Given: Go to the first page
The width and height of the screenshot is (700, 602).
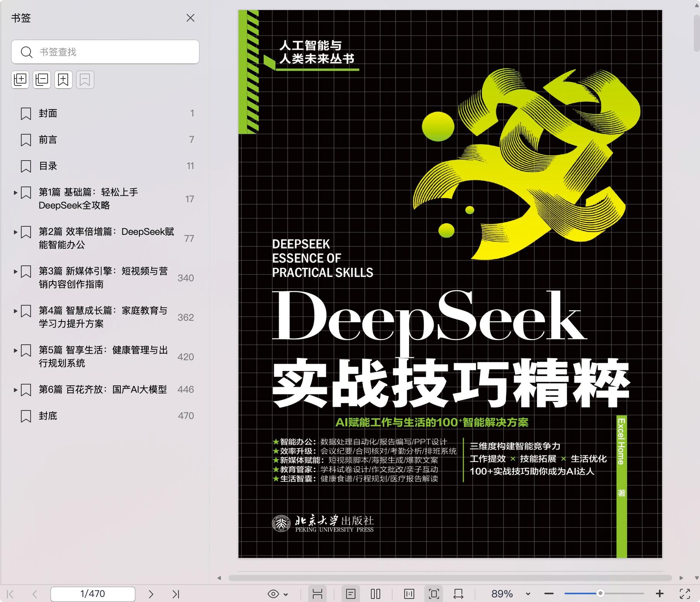Looking at the screenshot, I should coord(10,594).
